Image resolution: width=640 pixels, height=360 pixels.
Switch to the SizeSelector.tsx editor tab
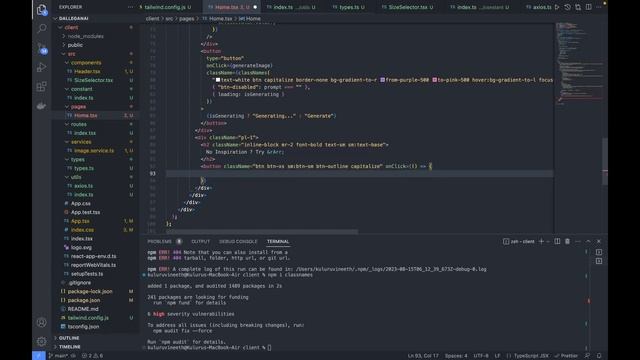[x=407, y=7]
